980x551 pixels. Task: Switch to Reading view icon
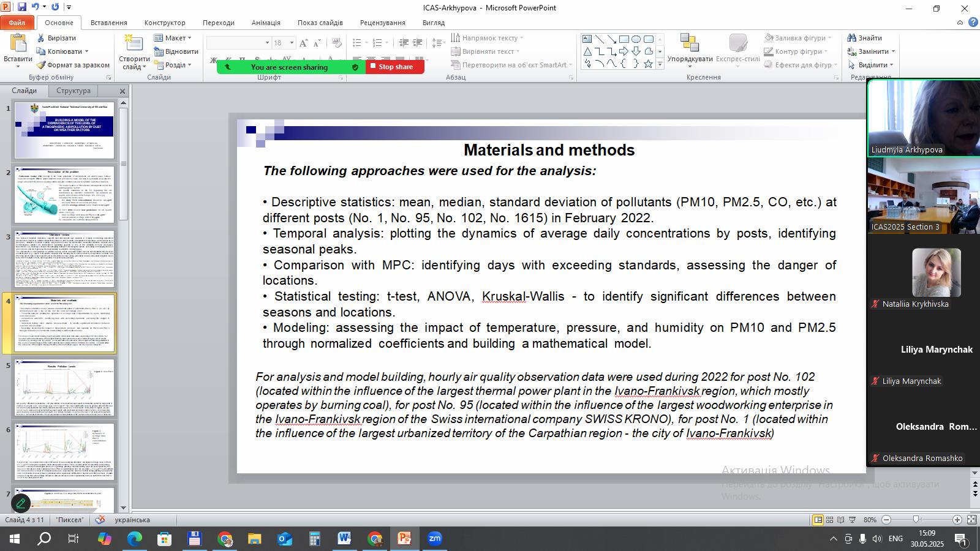point(840,520)
